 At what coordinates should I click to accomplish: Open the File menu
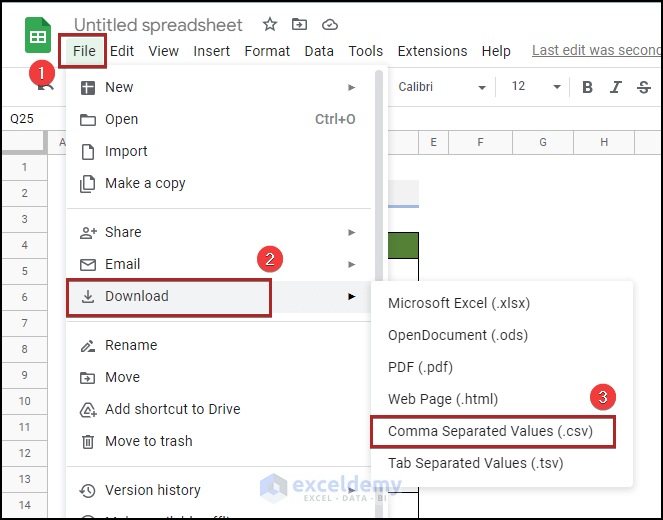(x=84, y=51)
